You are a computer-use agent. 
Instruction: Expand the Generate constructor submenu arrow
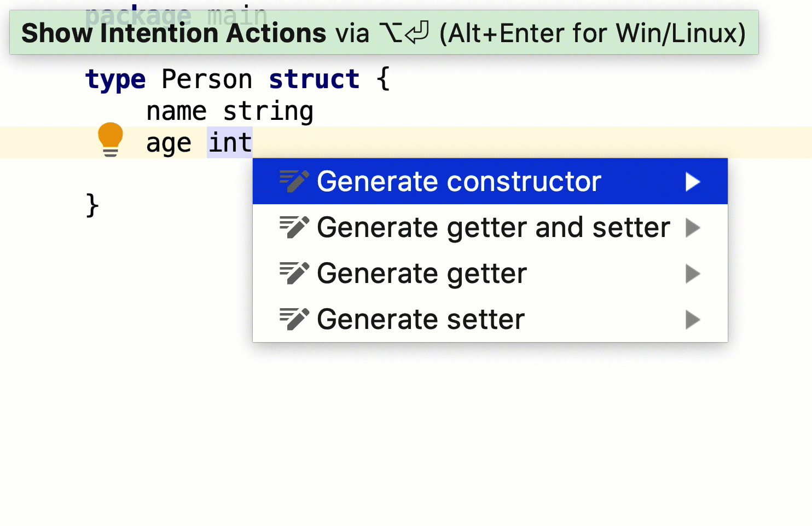(693, 182)
